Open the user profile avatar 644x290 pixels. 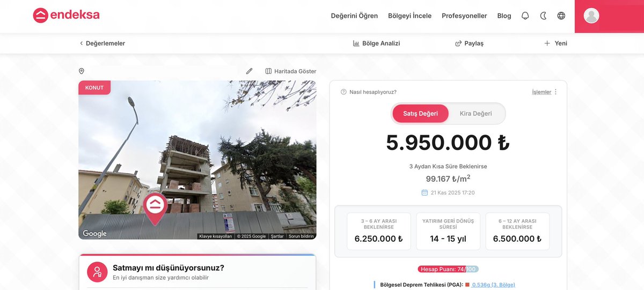point(591,16)
